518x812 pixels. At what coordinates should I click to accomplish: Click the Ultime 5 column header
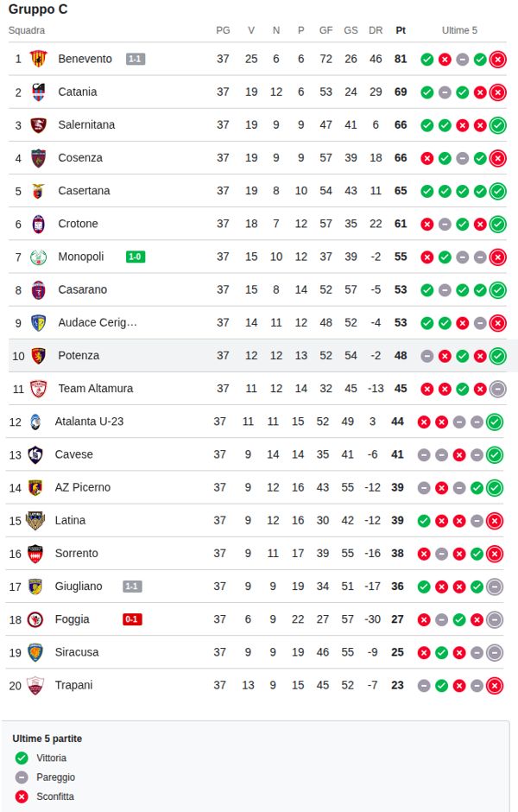tap(459, 30)
